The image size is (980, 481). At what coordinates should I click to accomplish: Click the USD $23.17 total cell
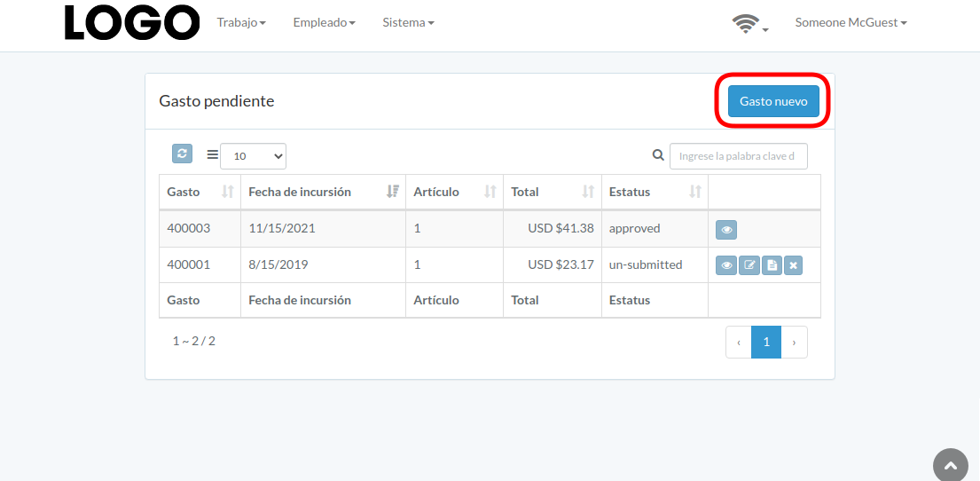tap(553, 265)
